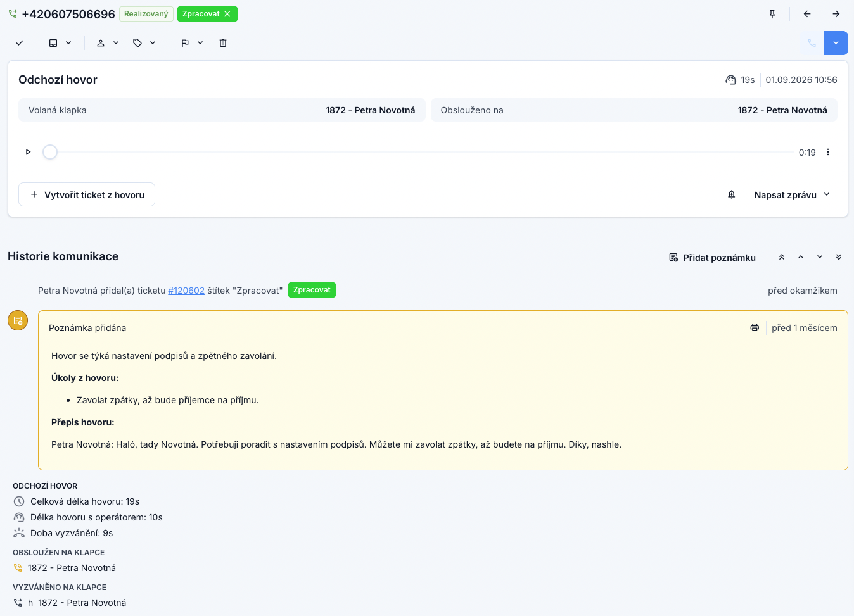854x616 pixels.
Task: Open the audio player three-dot menu
Action: click(x=828, y=152)
